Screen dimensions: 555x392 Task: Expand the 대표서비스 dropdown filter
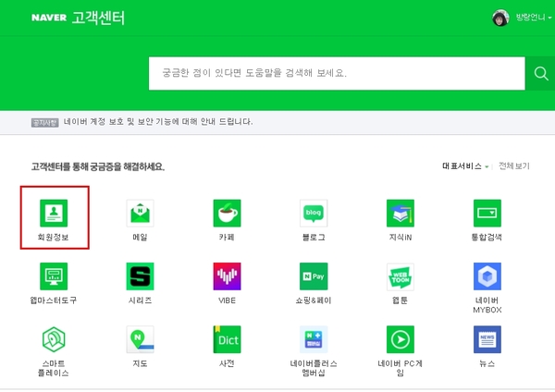[465, 165]
